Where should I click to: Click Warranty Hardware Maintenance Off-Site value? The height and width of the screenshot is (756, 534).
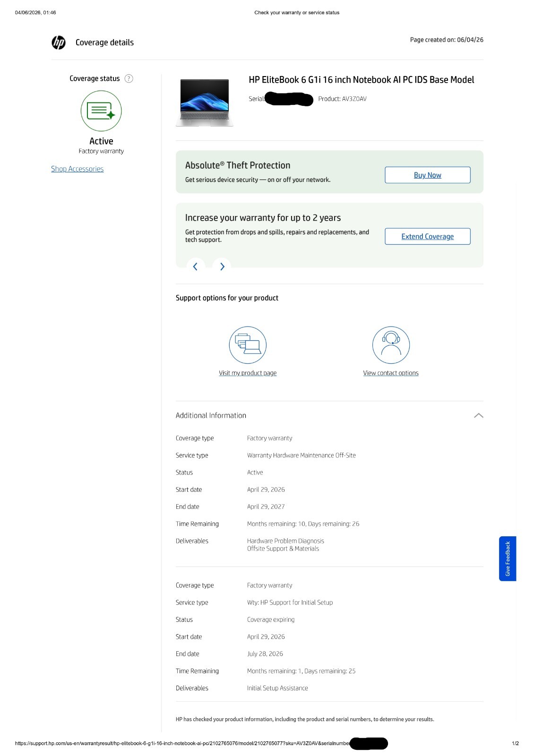(x=301, y=455)
